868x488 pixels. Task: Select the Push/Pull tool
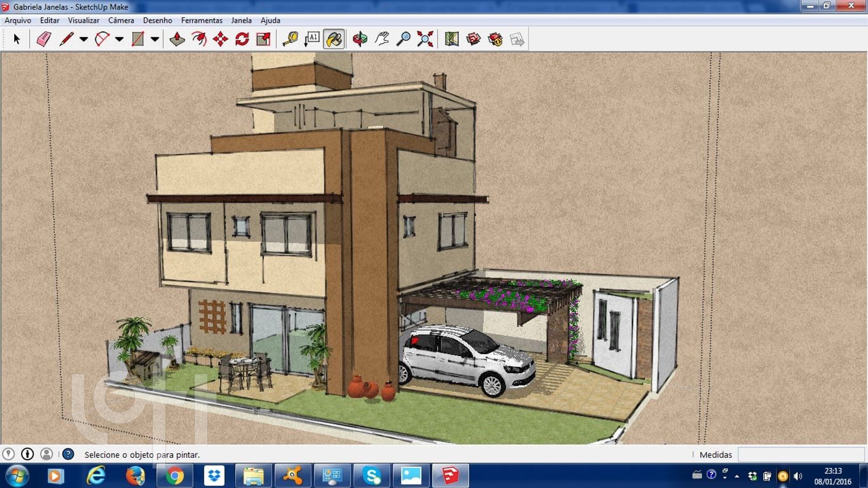coord(177,39)
